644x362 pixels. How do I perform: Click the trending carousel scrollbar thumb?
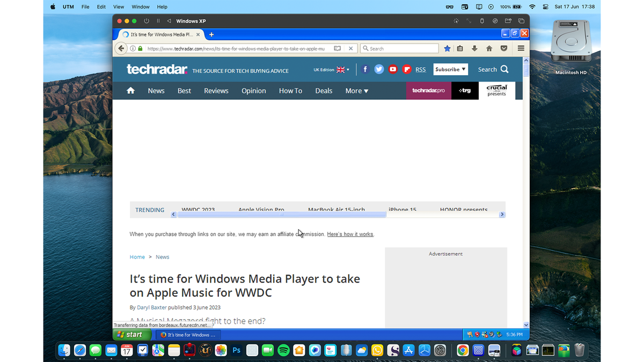(x=281, y=215)
